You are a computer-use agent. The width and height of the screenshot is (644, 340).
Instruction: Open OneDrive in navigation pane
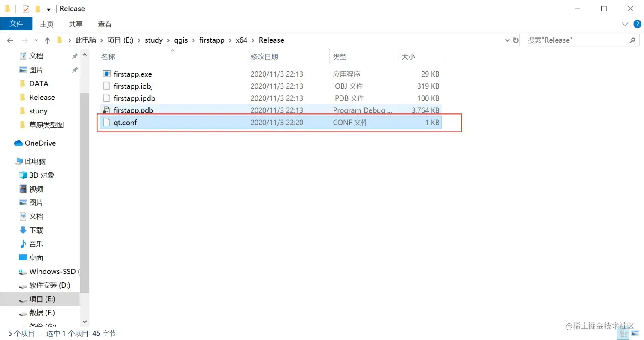(x=40, y=143)
